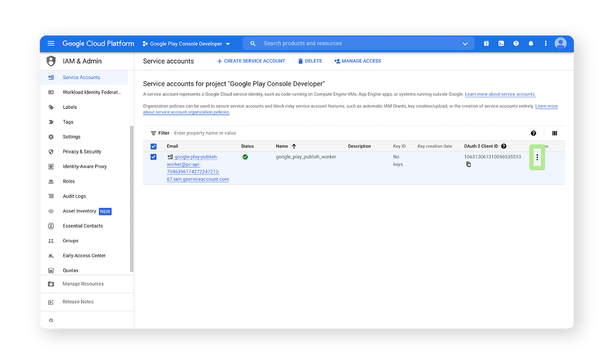Select Roles in the left sidebar

coord(69,181)
